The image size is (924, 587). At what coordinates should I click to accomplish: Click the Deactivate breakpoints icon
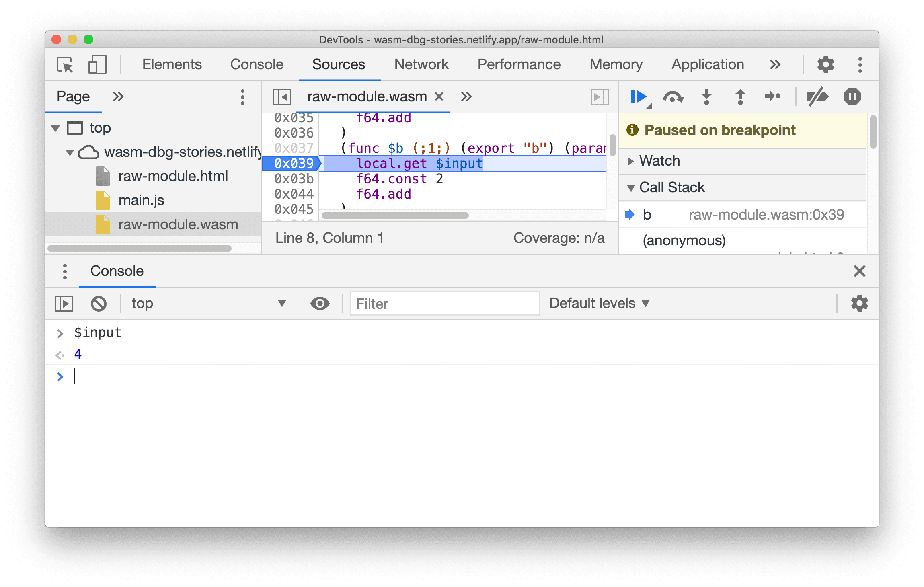coord(817,96)
